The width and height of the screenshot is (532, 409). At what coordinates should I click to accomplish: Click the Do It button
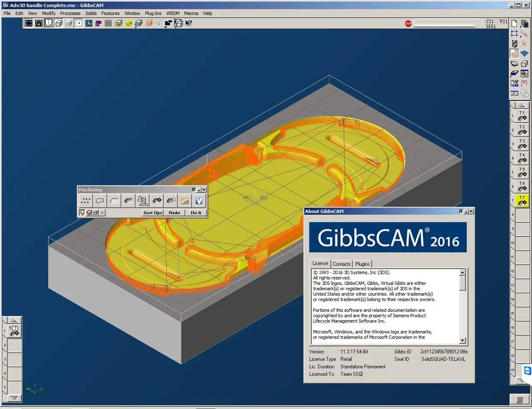[196, 213]
